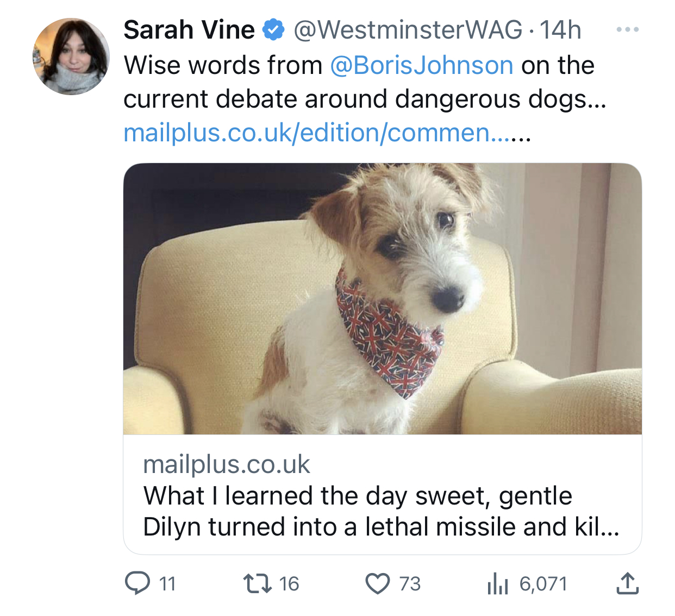The width and height of the screenshot is (675, 616).
Task: Follow the mailplus.co.uk/edition link in tweet text
Action: 326,133
